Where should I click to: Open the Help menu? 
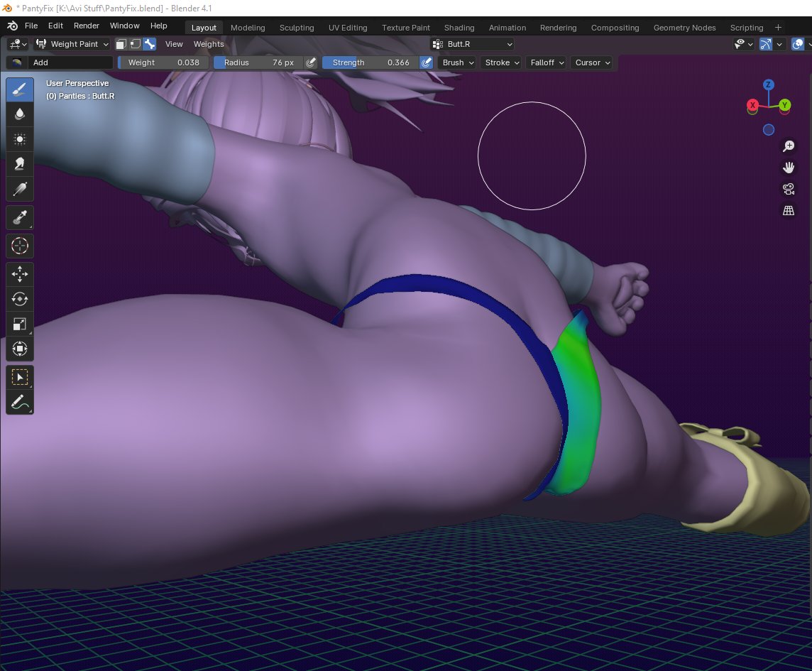point(158,26)
